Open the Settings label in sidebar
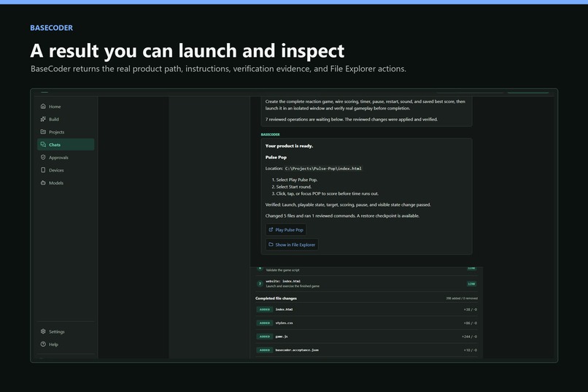588x392 pixels. coord(57,331)
